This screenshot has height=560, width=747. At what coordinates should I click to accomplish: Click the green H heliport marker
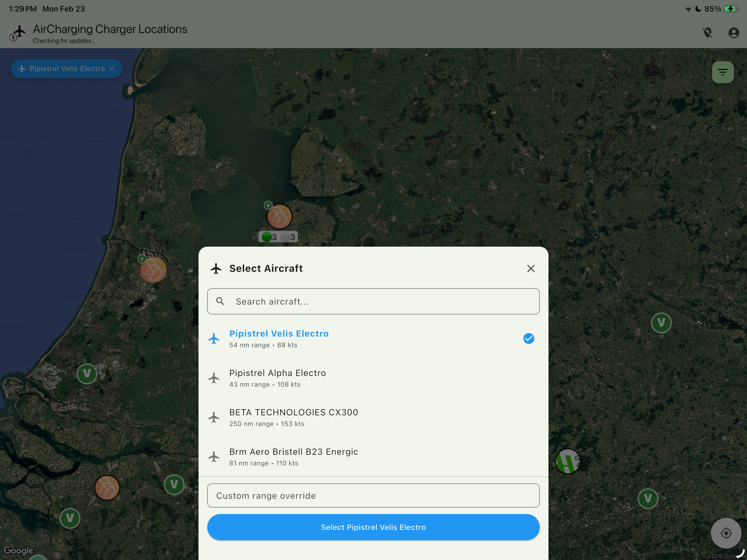click(567, 461)
